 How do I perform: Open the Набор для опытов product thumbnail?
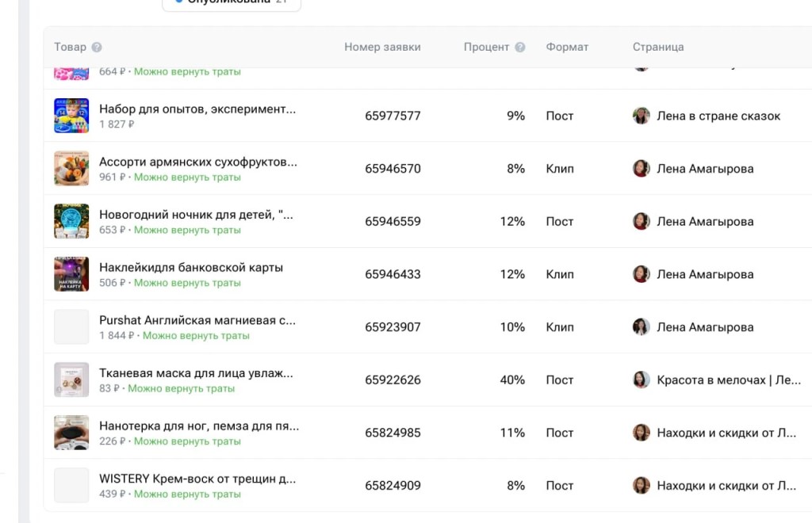click(x=71, y=116)
